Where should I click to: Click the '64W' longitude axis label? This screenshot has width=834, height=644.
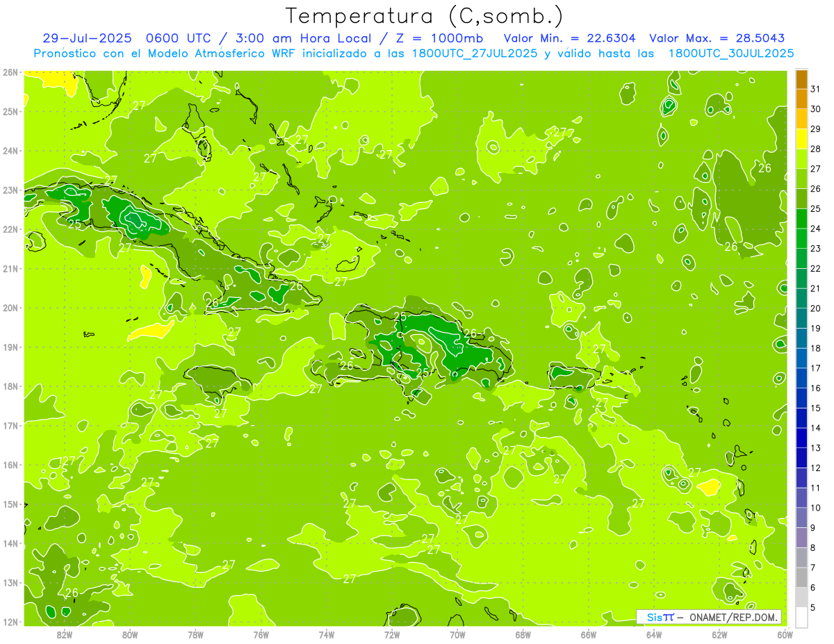pos(654,634)
